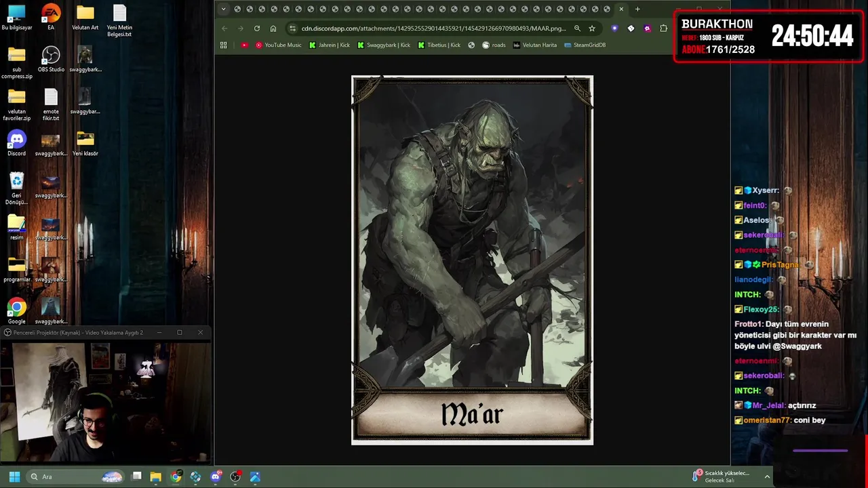Click Xyserr chat username
Screen dimensions: 868x488
tap(766, 190)
